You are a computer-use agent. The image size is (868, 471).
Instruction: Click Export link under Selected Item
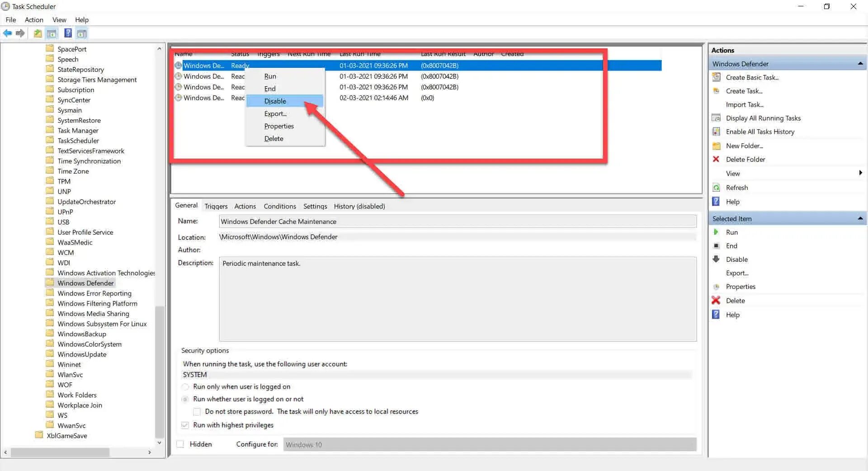[737, 273]
